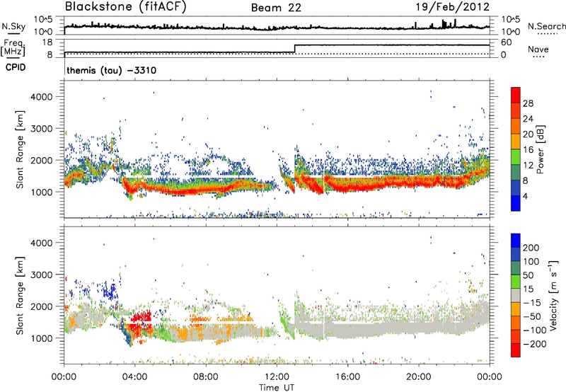Viewport: 566px width, 392px height.
Task: Click the '12:00' time axis label
Action: click(277, 377)
